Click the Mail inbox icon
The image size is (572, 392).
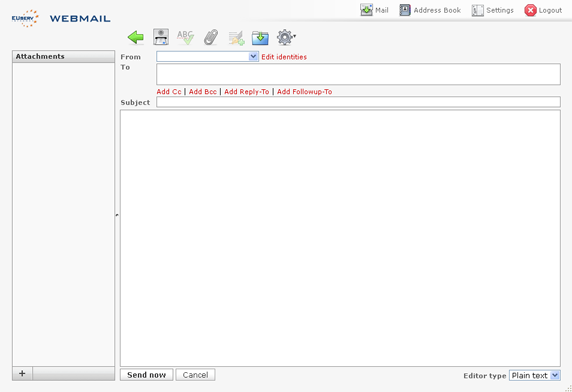click(x=366, y=10)
